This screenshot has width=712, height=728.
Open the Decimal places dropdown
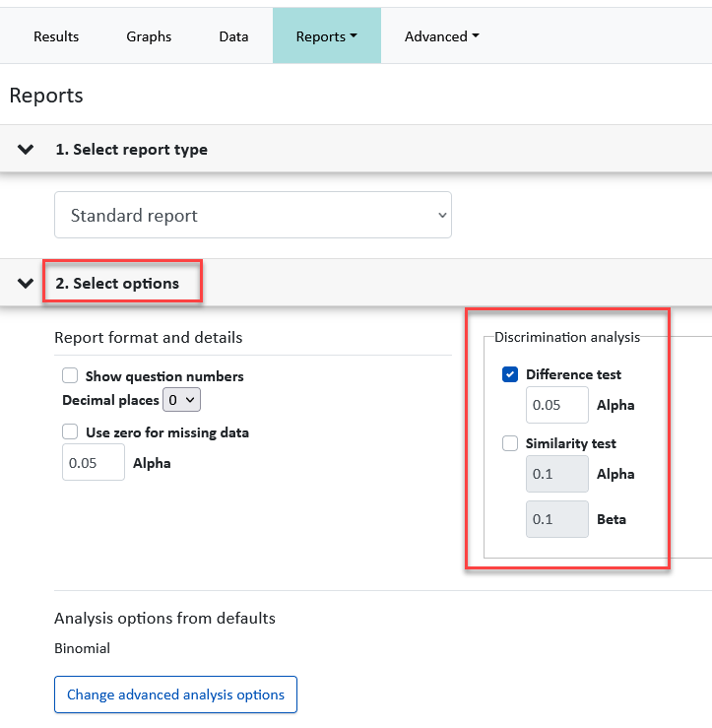pos(181,400)
